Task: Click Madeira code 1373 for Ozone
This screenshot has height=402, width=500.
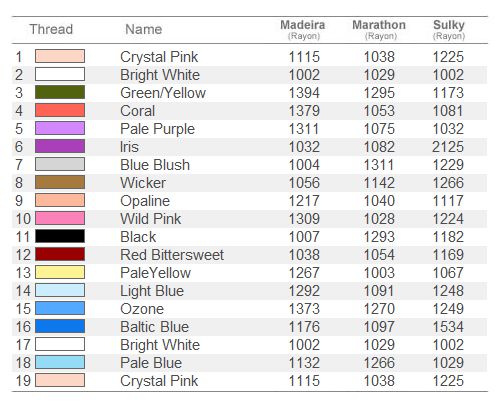Action: pos(304,309)
